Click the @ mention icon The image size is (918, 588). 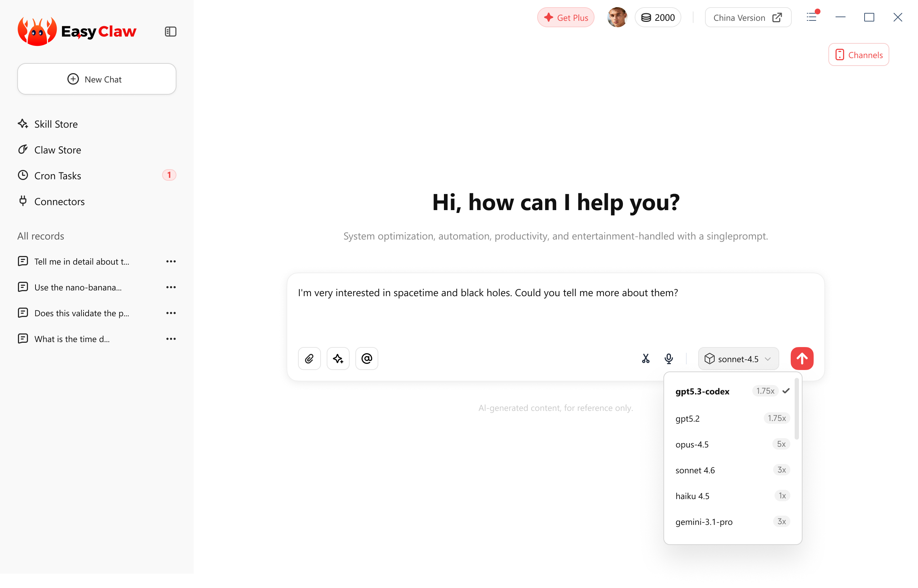point(366,359)
